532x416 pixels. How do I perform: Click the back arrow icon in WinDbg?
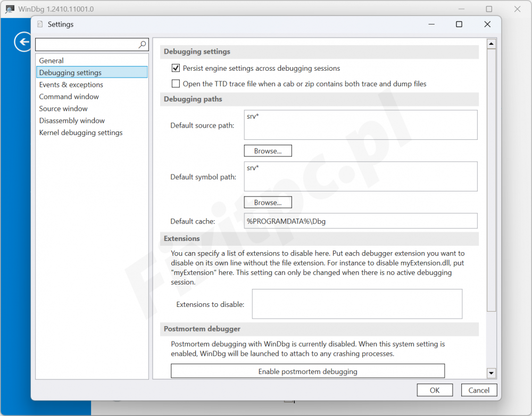point(23,42)
